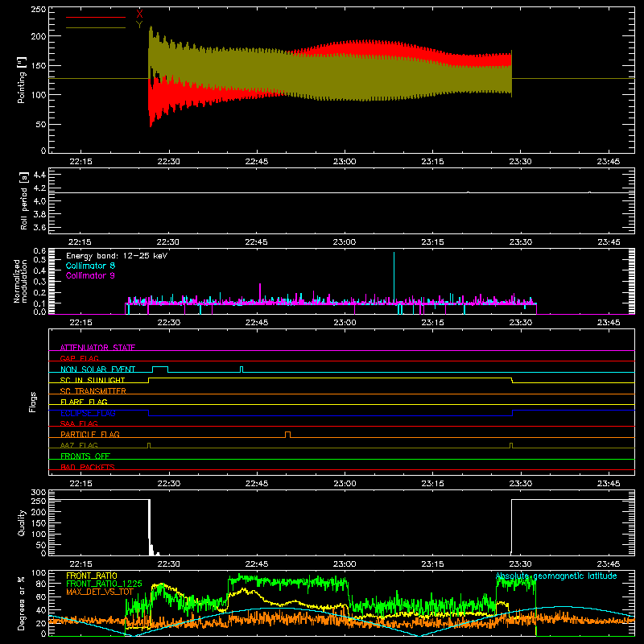This screenshot has height=644, width=644.
Task: Select the ECLIPSE_FLAG label
Action: [88, 413]
